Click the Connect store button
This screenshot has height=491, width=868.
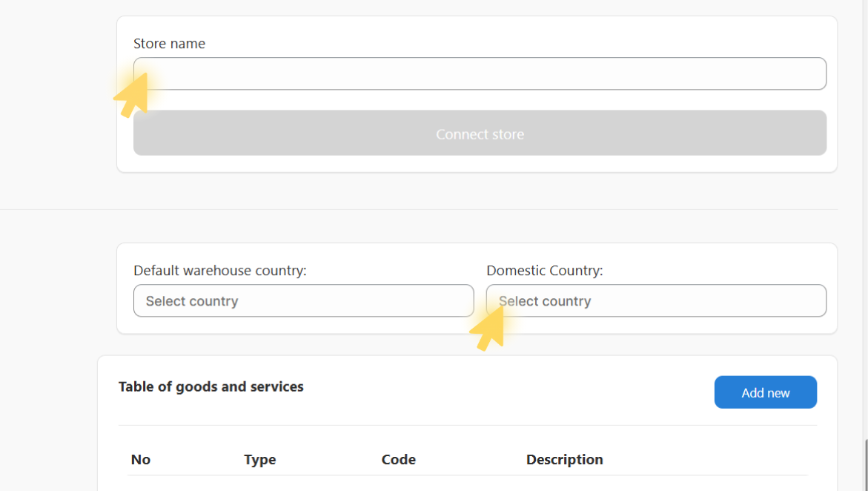pos(480,133)
